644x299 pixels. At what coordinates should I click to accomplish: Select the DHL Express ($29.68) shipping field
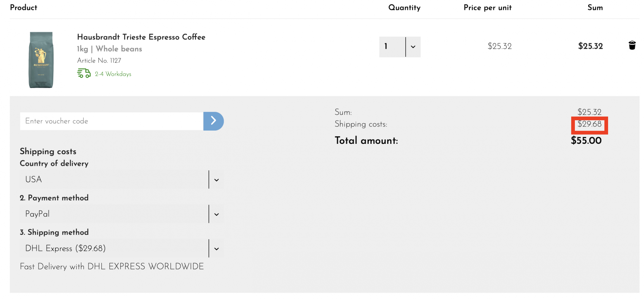tap(114, 249)
